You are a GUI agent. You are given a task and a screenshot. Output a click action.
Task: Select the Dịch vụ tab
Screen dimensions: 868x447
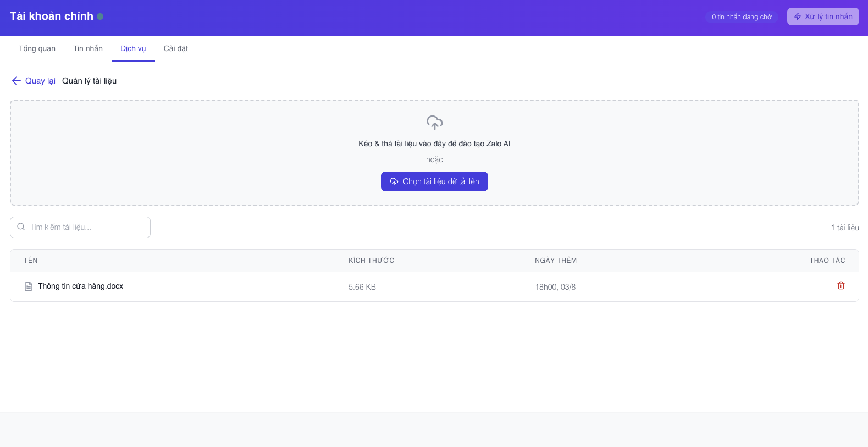[x=133, y=49]
